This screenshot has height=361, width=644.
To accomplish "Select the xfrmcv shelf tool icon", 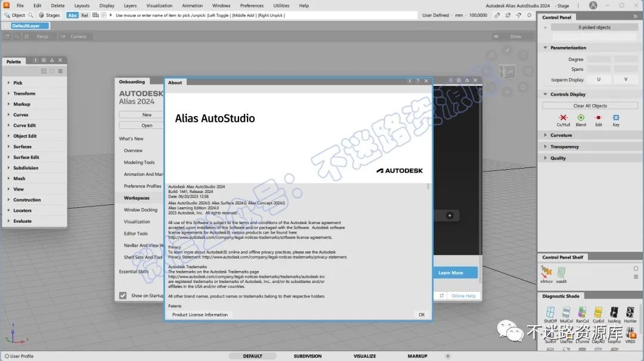I will coord(546,272).
